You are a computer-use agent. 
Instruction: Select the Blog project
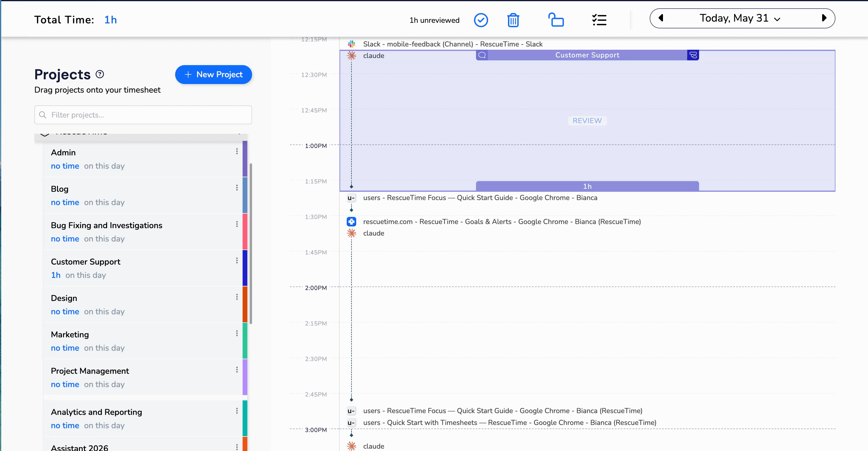(143, 195)
